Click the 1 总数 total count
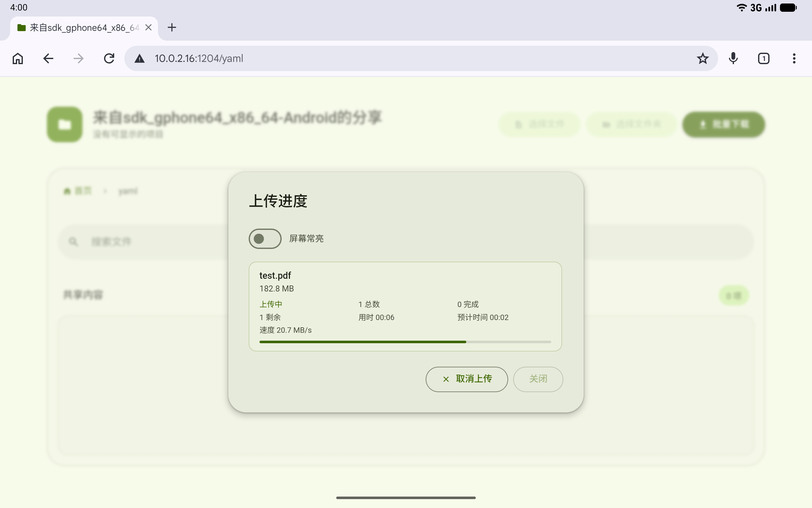The height and width of the screenshot is (508, 812). (369, 304)
